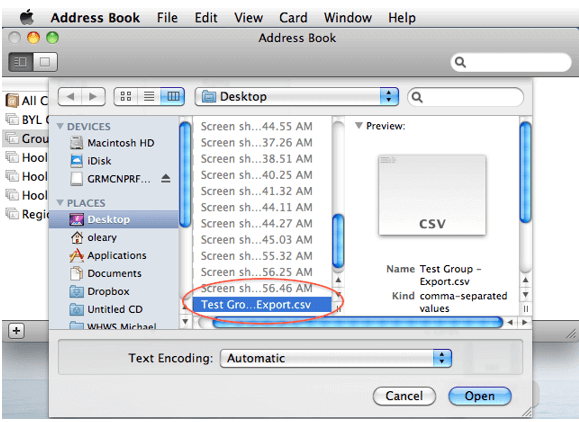This screenshot has width=579, height=422.
Task: Open the Edit menu
Action: pyautogui.click(x=206, y=18)
